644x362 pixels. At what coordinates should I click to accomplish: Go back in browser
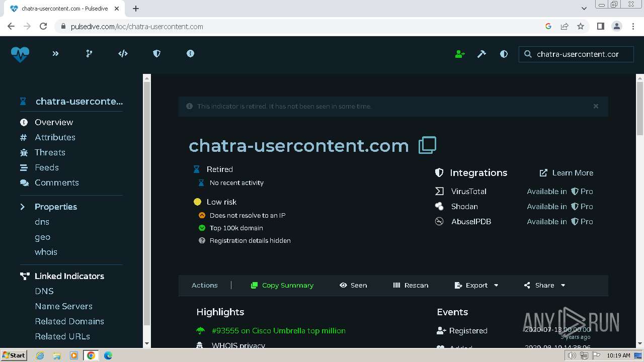(x=11, y=26)
